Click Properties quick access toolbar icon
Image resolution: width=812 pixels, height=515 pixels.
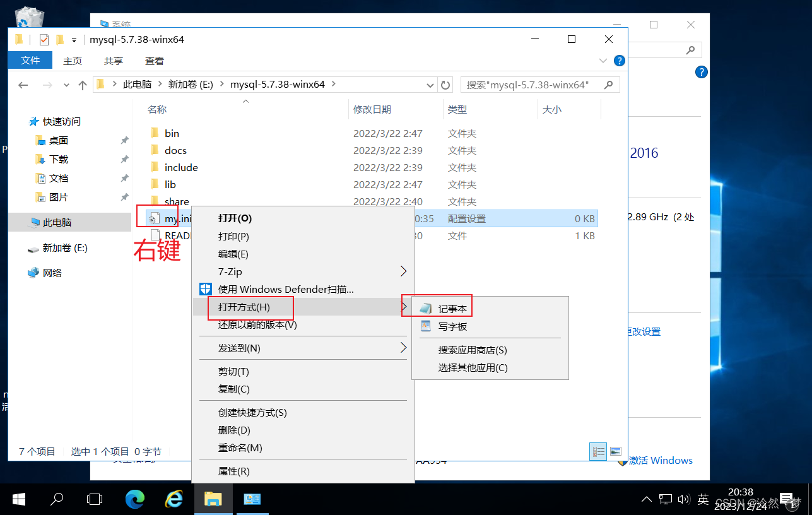point(44,40)
